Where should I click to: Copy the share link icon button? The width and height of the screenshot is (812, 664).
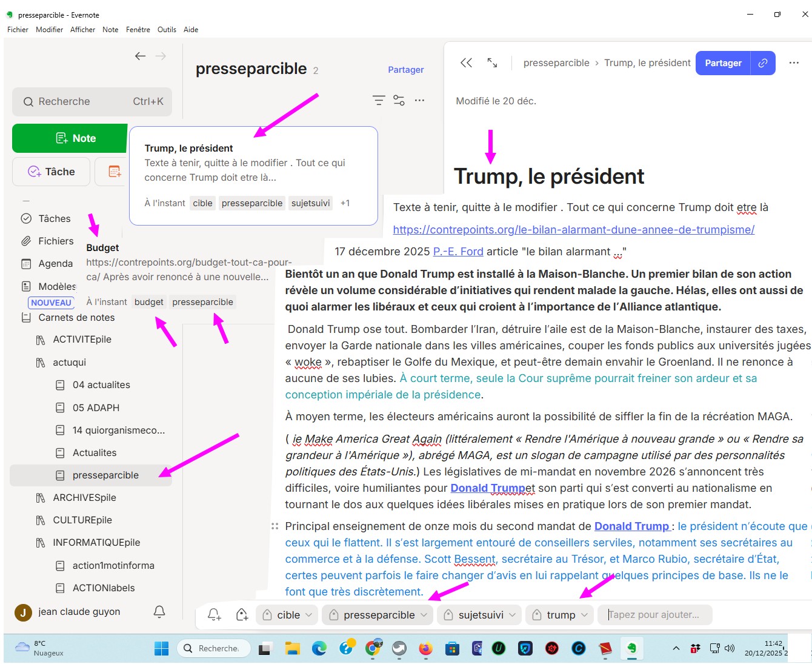[763, 63]
